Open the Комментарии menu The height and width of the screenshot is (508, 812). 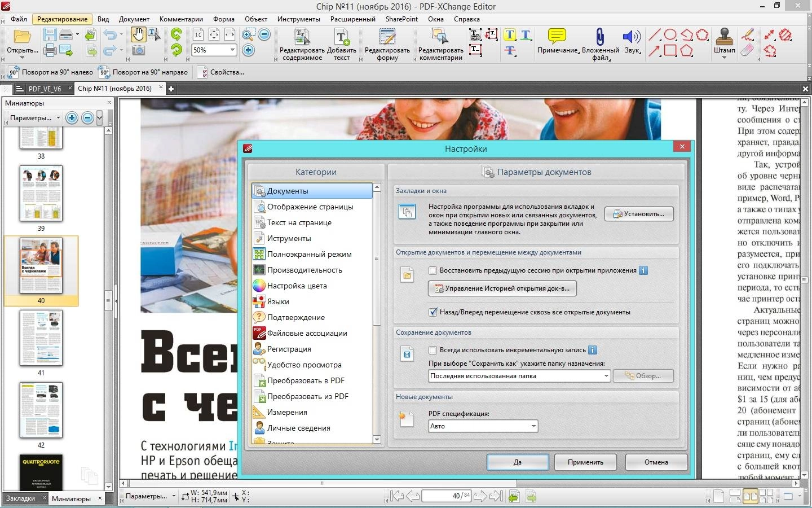tap(181, 19)
